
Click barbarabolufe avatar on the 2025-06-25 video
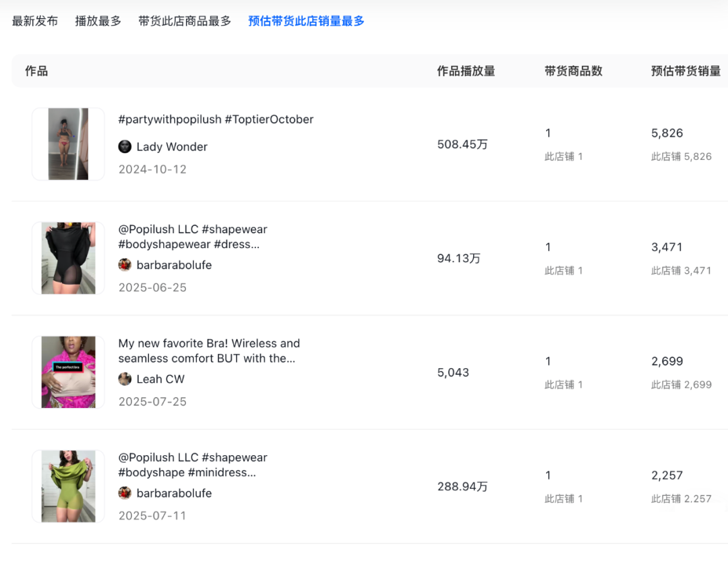click(x=125, y=265)
